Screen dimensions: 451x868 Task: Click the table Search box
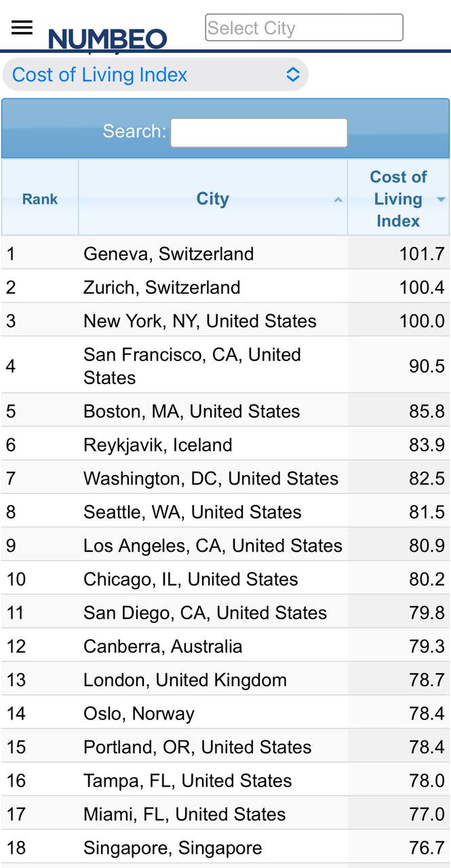[x=258, y=132]
